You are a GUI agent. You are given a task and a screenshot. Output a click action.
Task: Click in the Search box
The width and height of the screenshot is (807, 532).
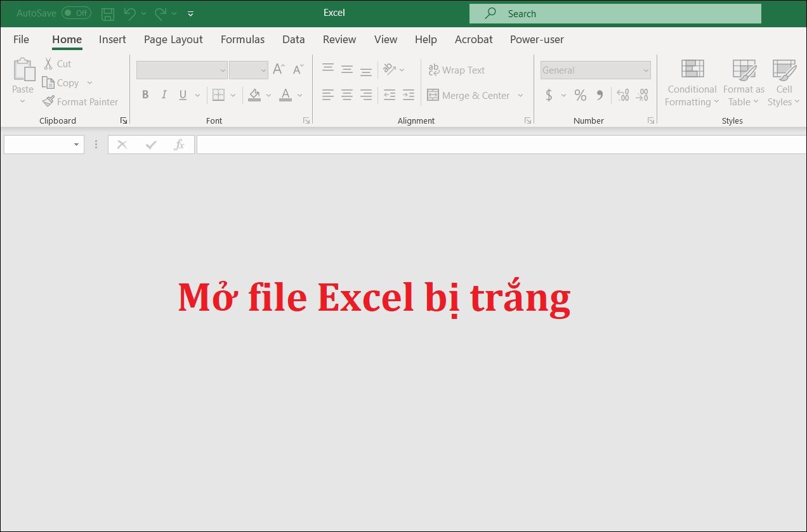click(615, 13)
